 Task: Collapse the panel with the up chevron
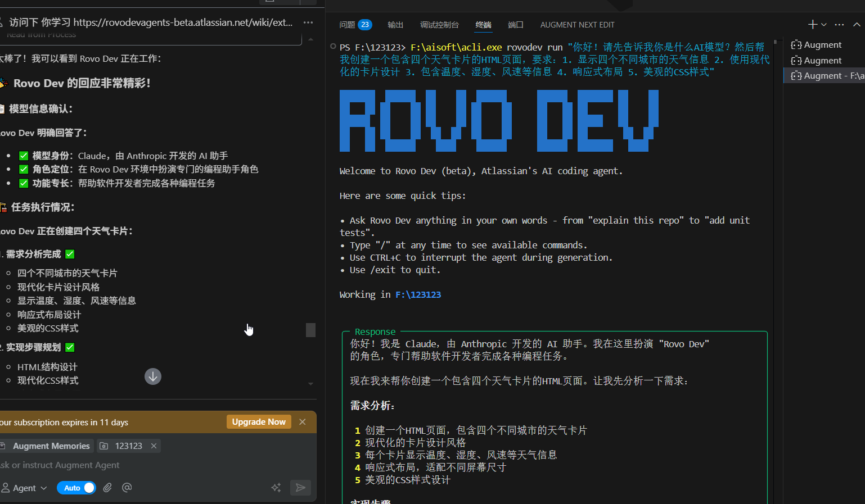pos(857,25)
